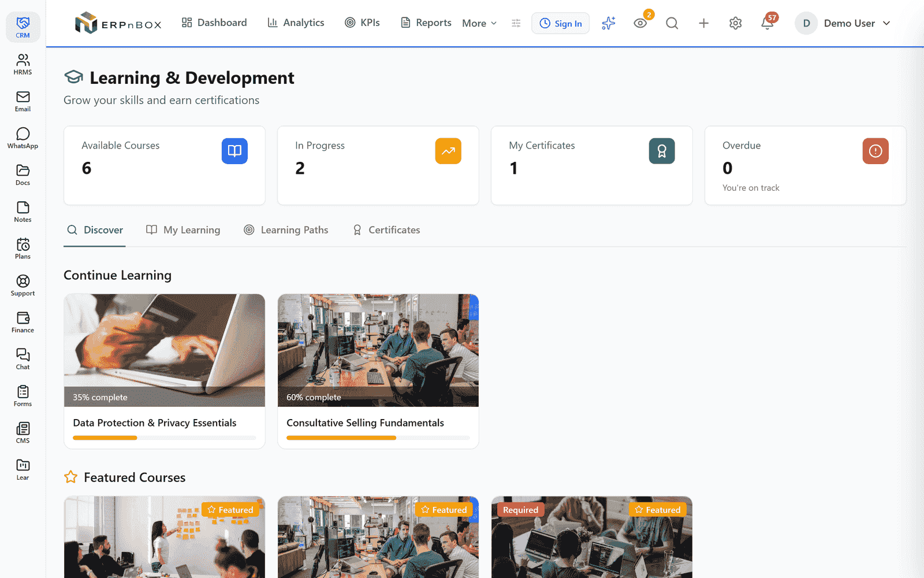Click the Data Protection course progress bar
Screen dimensions: 924x578
pyautogui.click(x=165, y=438)
